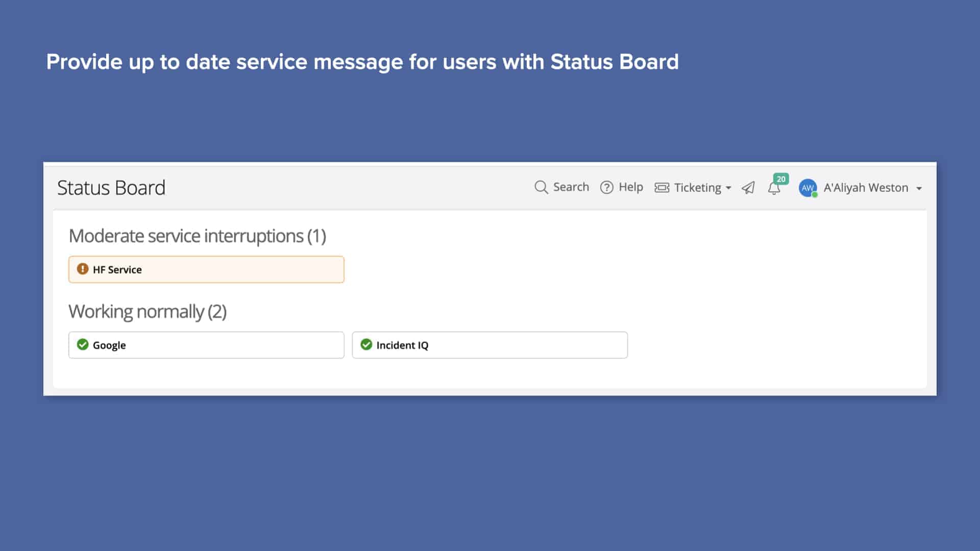Viewport: 980px width, 551px height.
Task: Open search via the magnifier icon
Action: (x=541, y=188)
